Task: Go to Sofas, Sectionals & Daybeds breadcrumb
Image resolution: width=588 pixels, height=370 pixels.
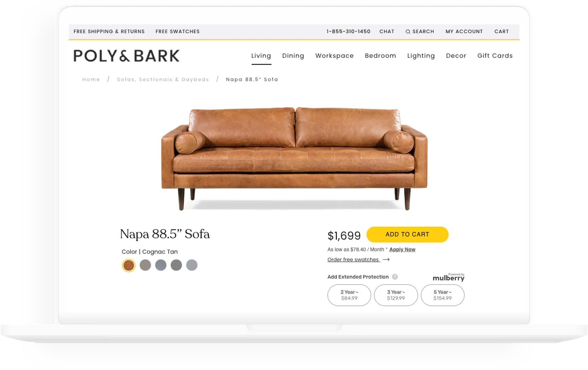Action: coord(163,80)
